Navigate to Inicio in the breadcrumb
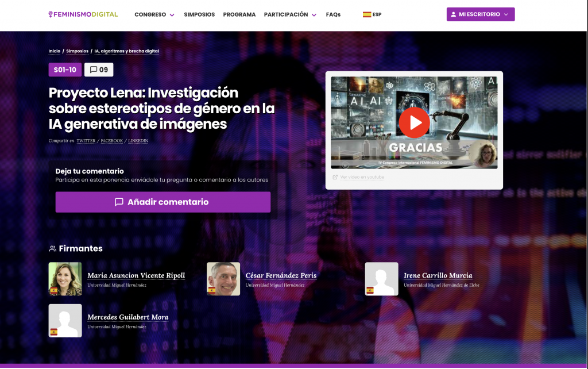 54,51
